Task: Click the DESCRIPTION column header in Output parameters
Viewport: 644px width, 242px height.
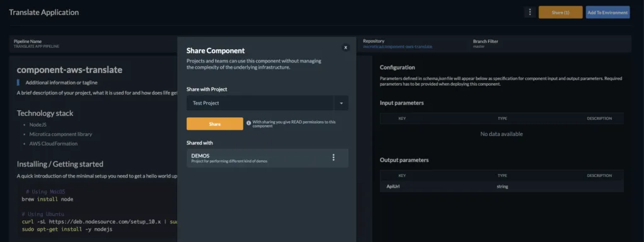Action: [599, 176]
